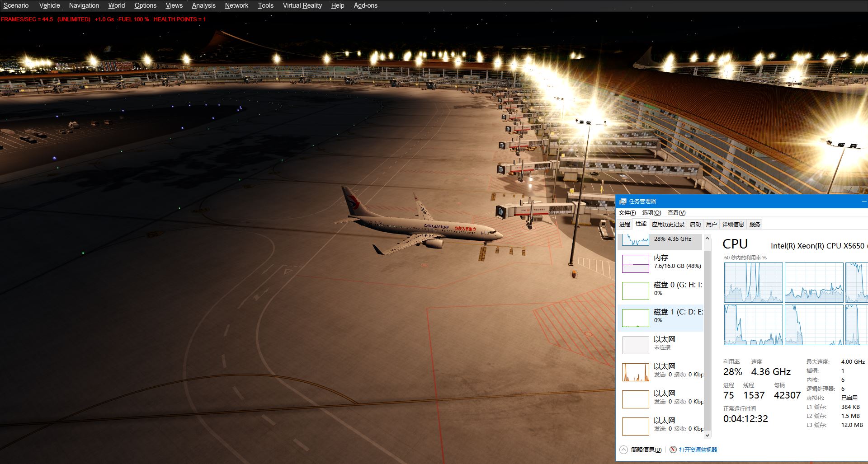Collapse with the 简略信息 chevron icon

pyautogui.click(x=623, y=450)
